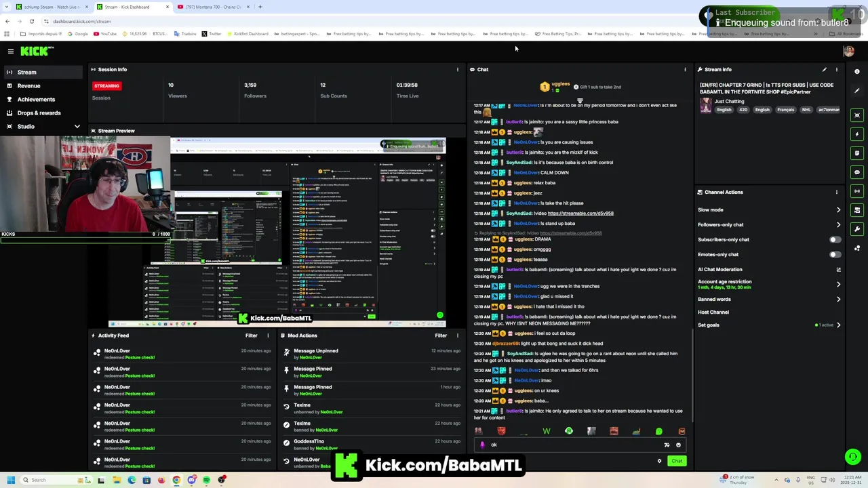
Task: Open Windows Start menu
Action: (11, 480)
